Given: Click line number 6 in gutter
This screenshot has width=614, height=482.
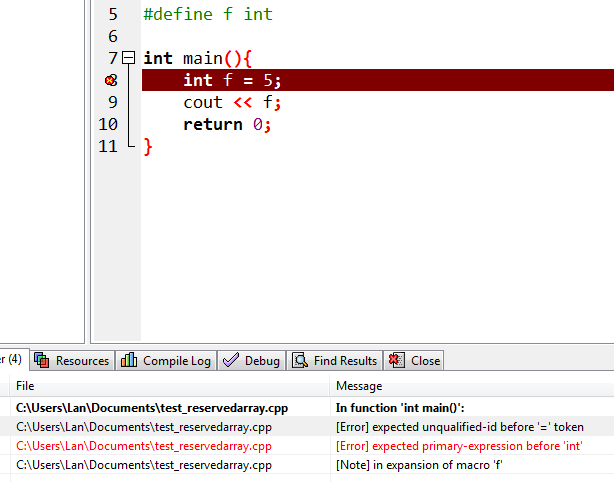Looking at the screenshot, I should tap(113, 36).
